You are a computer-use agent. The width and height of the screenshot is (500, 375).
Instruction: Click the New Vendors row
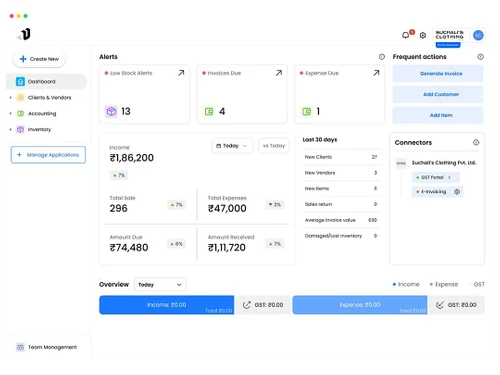(341, 173)
